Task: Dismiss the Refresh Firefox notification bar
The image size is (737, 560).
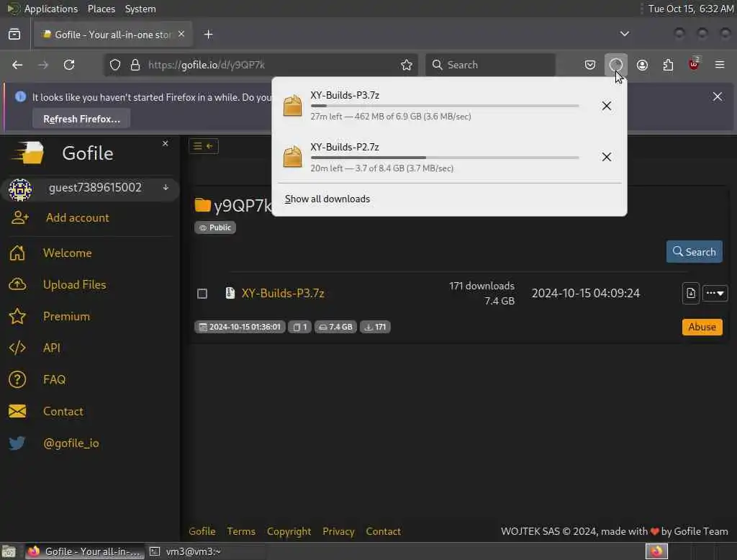Action: 718,96
